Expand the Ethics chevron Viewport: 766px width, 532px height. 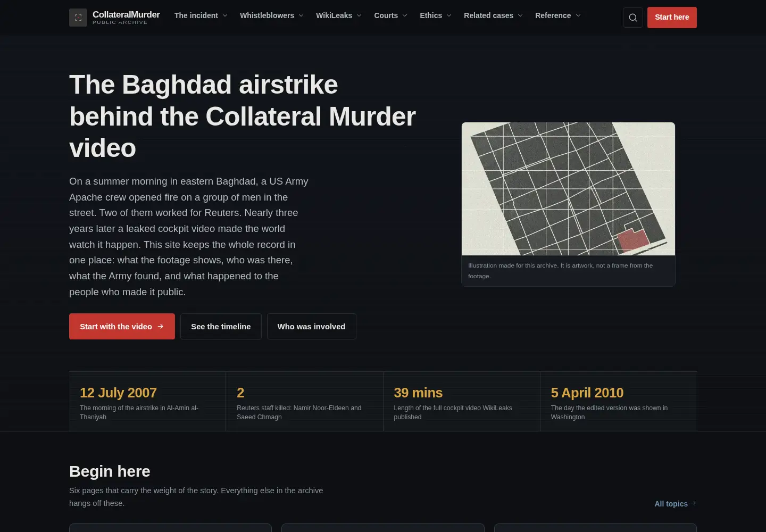click(449, 16)
